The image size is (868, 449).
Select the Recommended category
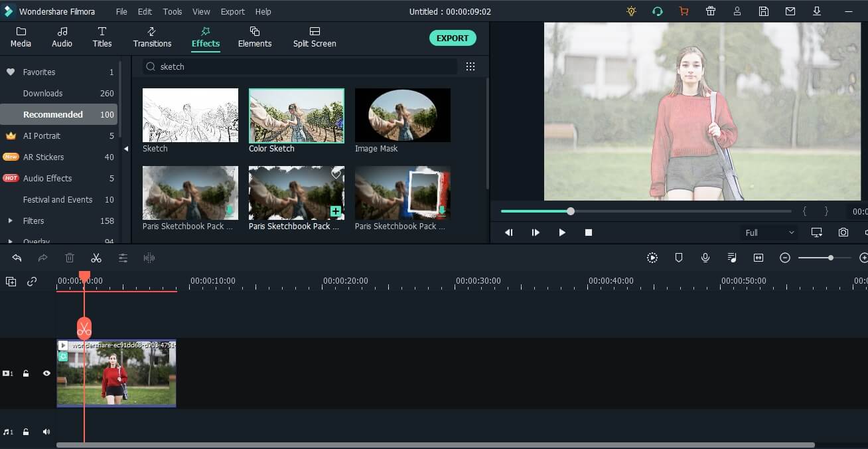point(58,114)
